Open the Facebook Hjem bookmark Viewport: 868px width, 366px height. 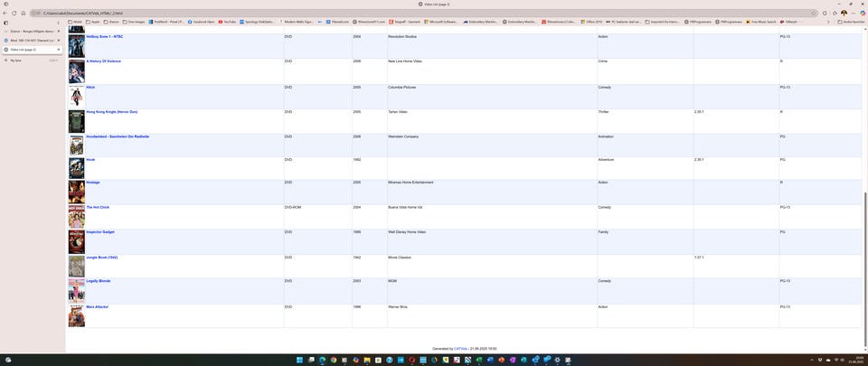point(201,22)
